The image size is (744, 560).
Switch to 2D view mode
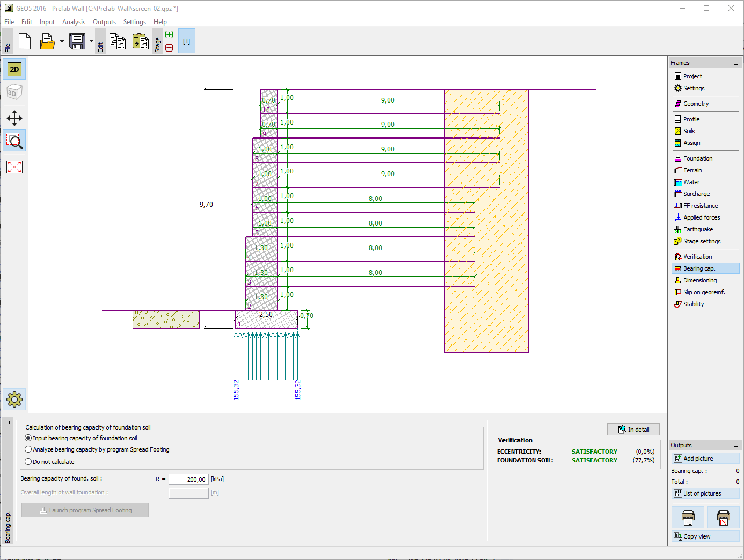tap(14, 69)
